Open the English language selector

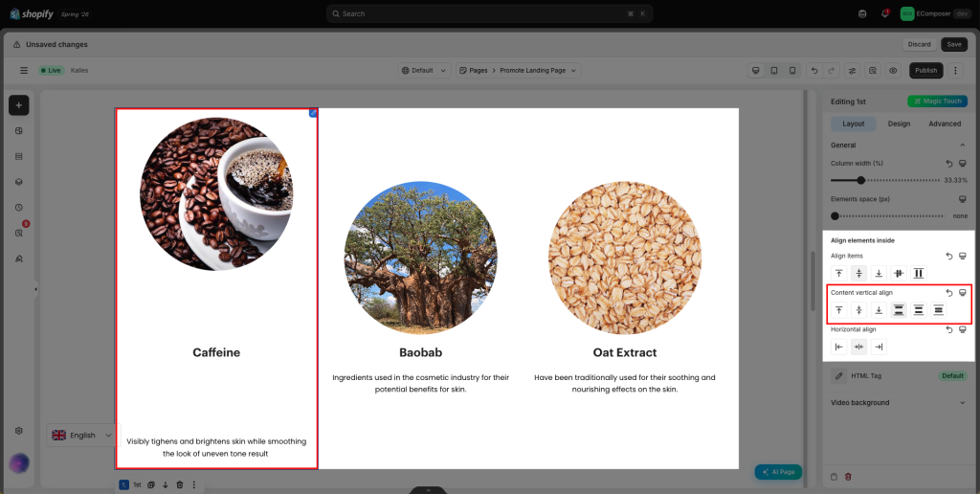click(x=82, y=436)
